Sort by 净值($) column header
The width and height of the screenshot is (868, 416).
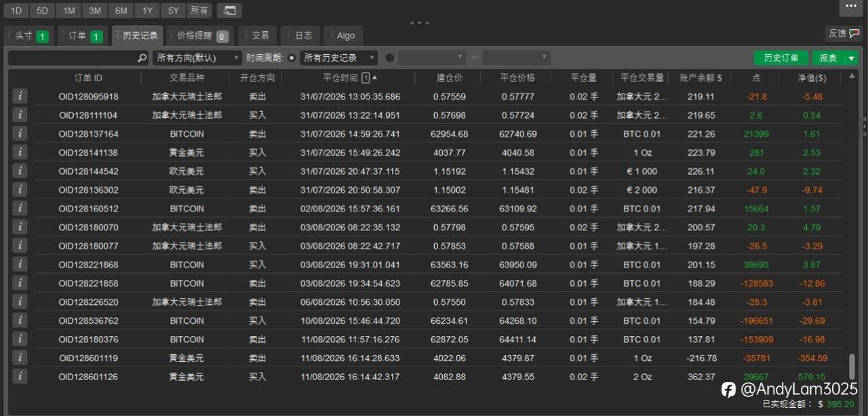coord(812,78)
